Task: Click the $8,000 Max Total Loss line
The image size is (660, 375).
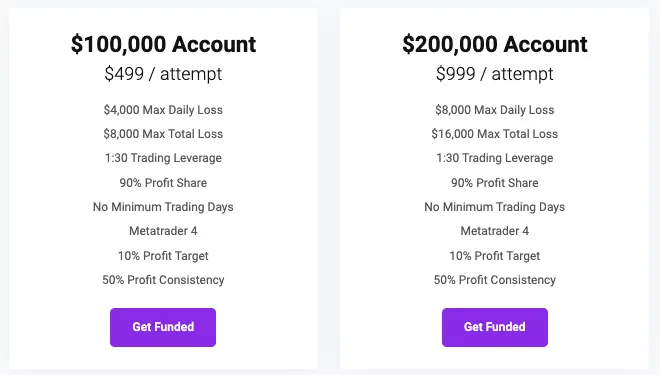Action: [163, 134]
